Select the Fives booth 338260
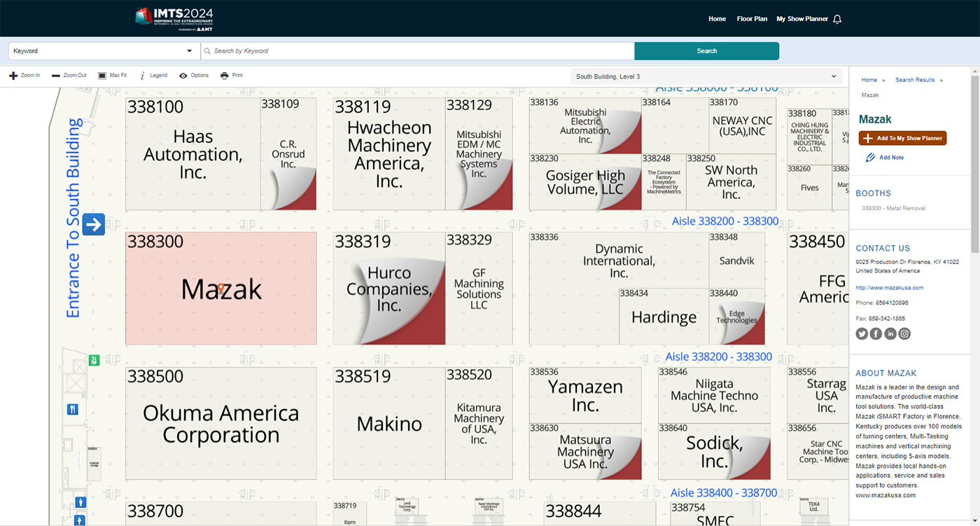Screen dimensions: 980x526 809,187
